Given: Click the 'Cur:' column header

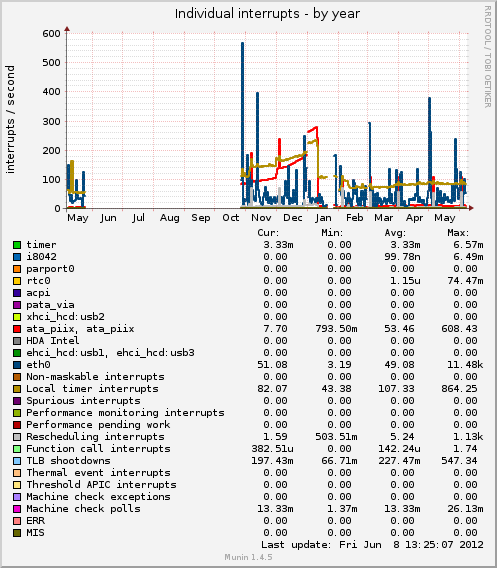Looking at the screenshot, I should [x=268, y=233].
